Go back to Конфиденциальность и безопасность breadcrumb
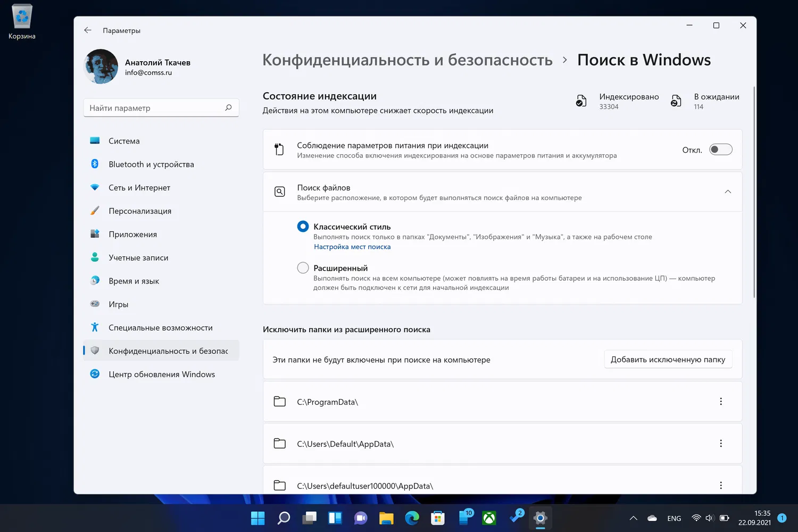 coord(408,60)
